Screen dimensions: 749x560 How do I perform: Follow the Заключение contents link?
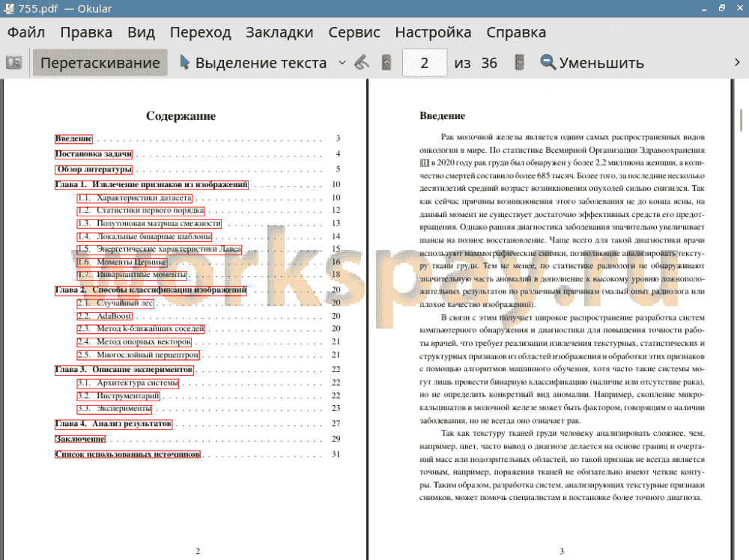tap(80, 439)
